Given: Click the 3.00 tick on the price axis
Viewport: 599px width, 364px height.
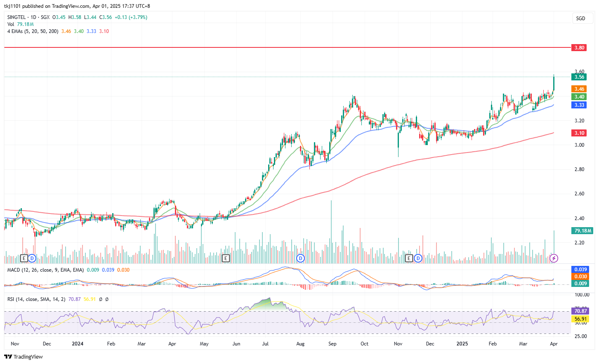Looking at the screenshot, I should [579, 145].
